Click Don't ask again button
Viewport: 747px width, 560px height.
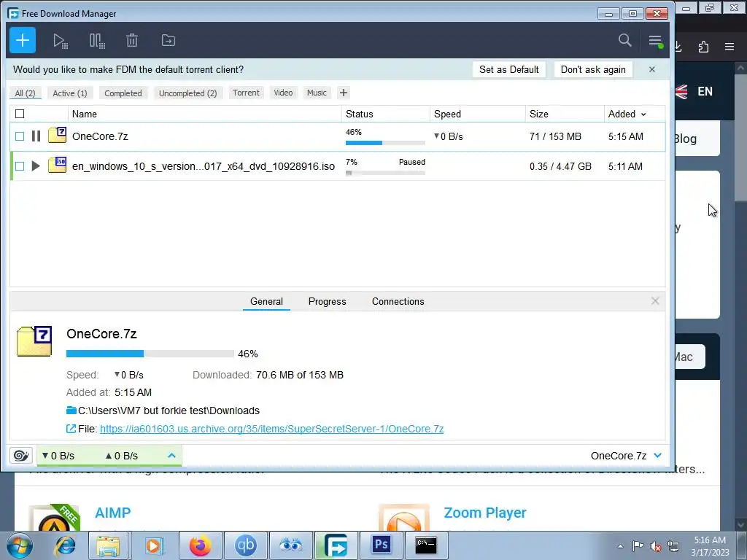[x=593, y=69]
